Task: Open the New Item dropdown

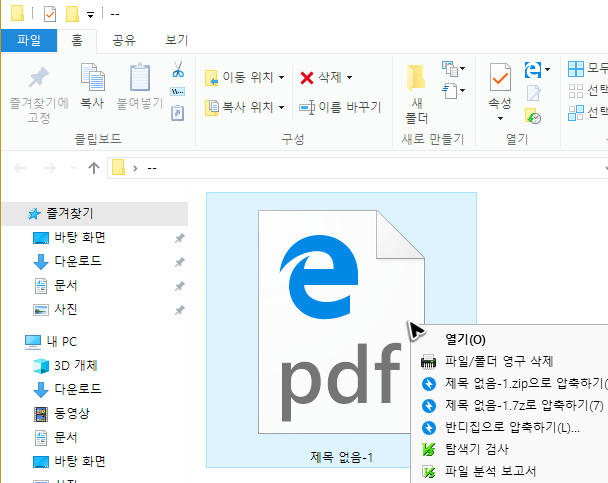Action: click(453, 69)
